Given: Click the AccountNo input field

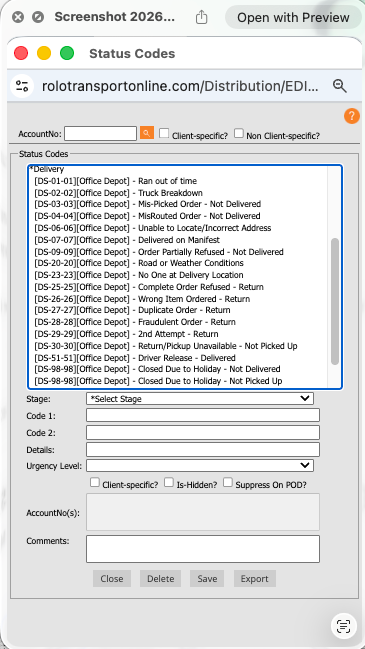Looking at the screenshot, I should pos(101,134).
